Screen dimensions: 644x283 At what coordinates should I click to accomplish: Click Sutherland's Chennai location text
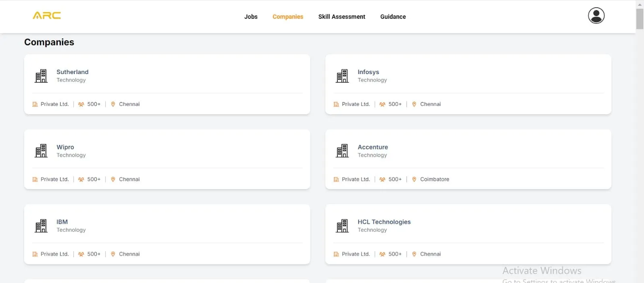[x=129, y=104]
